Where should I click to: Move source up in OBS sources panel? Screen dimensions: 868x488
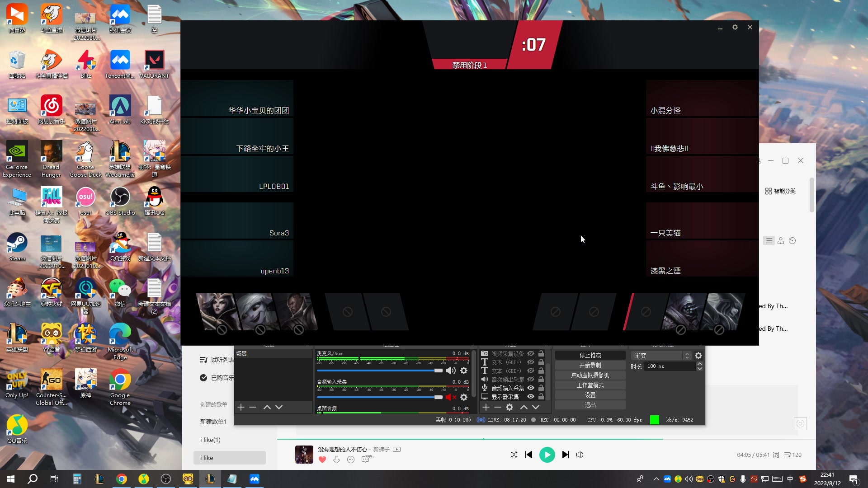tap(524, 407)
